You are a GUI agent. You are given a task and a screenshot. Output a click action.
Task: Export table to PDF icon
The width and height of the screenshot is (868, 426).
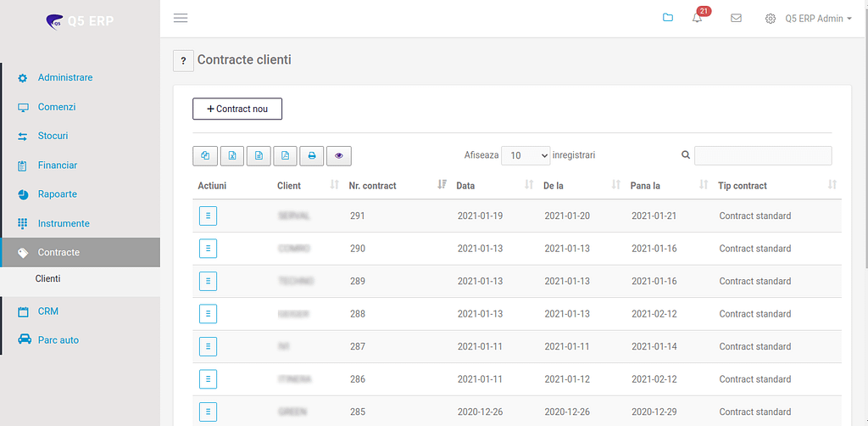285,156
